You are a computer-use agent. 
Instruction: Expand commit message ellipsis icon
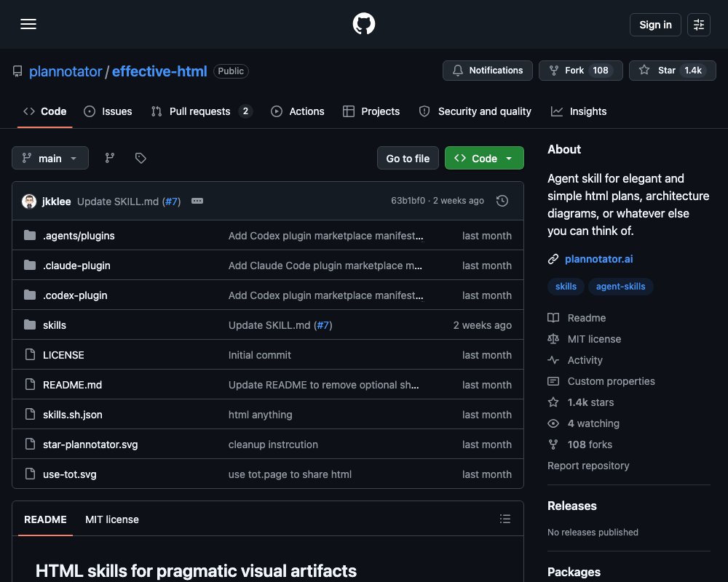[197, 201]
